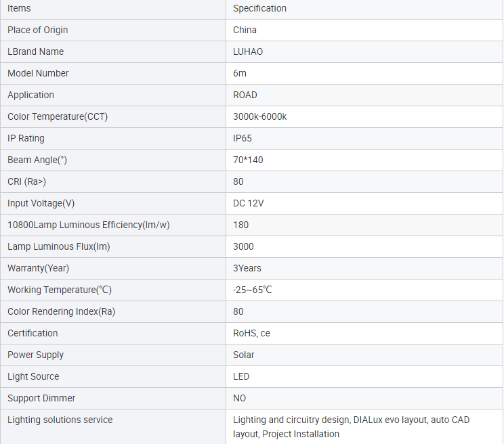Click the DC 12V input voltage value
The image size is (504, 444).
(x=249, y=203)
